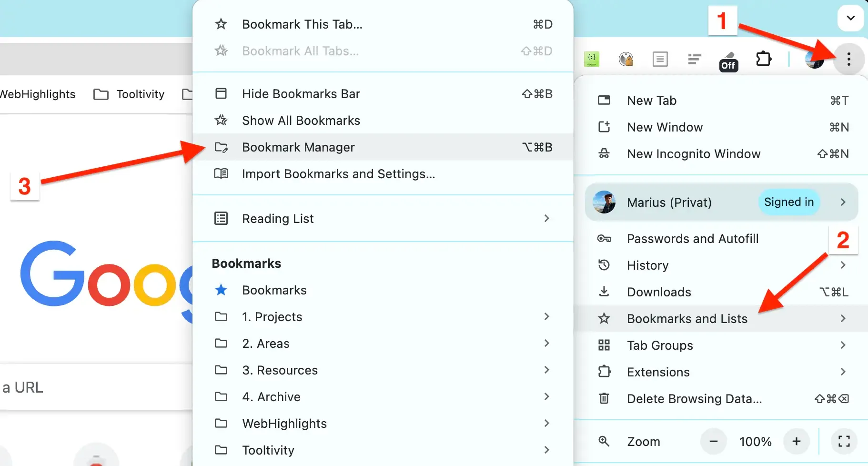Select Hide Bookmarks Bar
Image resolution: width=868 pixels, height=466 pixels.
(383, 93)
